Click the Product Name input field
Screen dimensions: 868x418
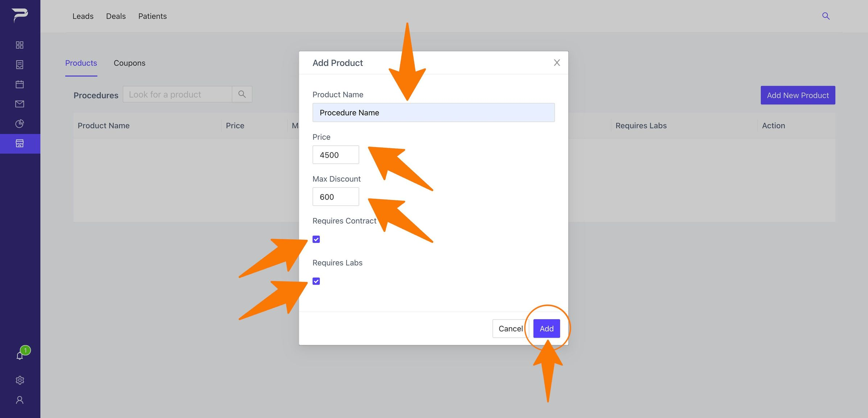pyautogui.click(x=433, y=113)
